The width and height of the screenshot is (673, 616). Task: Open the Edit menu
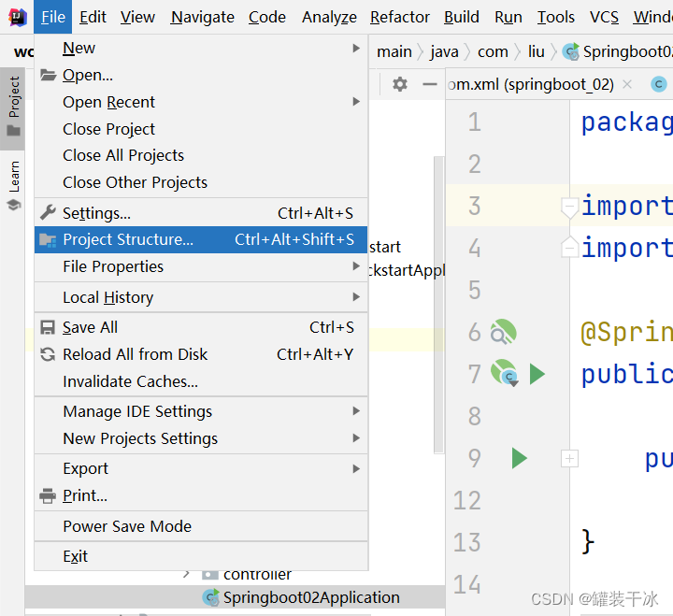click(93, 17)
